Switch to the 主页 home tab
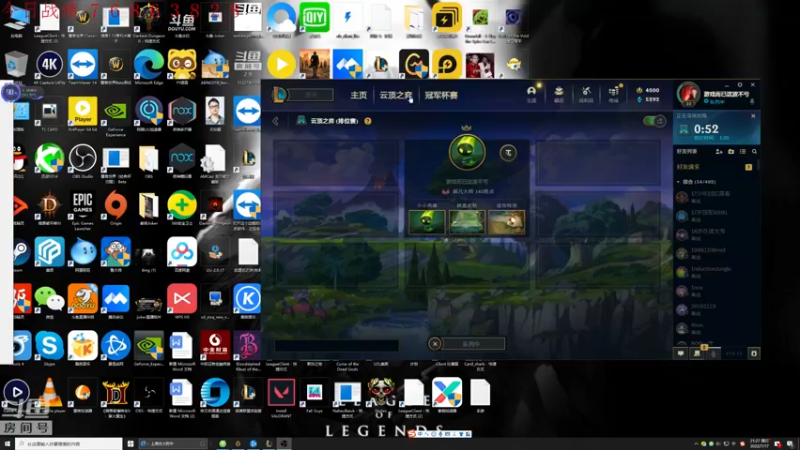Image resolution: width=800 pixels, height=450 pixels. pyautogui.click(x=358, y=95)
